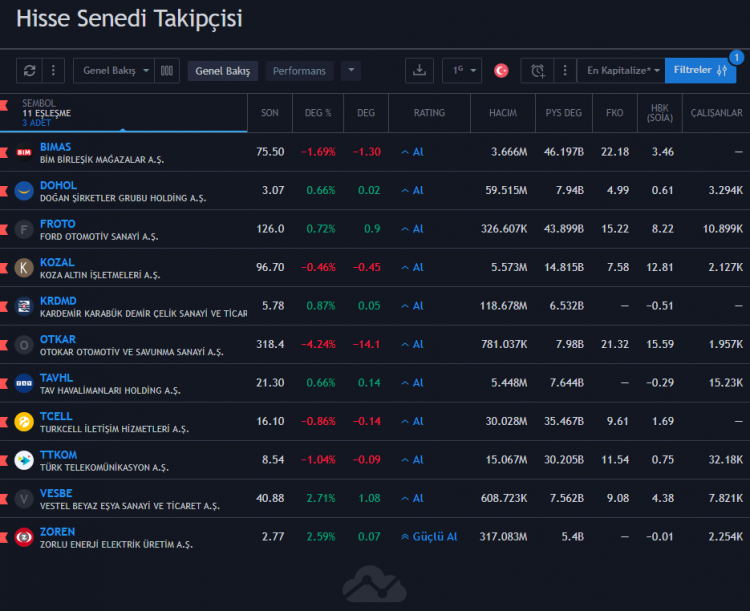Click the Güçlü Al rating for ZOREN
This screenshot has width=750, height=611.
pos(429,537)
